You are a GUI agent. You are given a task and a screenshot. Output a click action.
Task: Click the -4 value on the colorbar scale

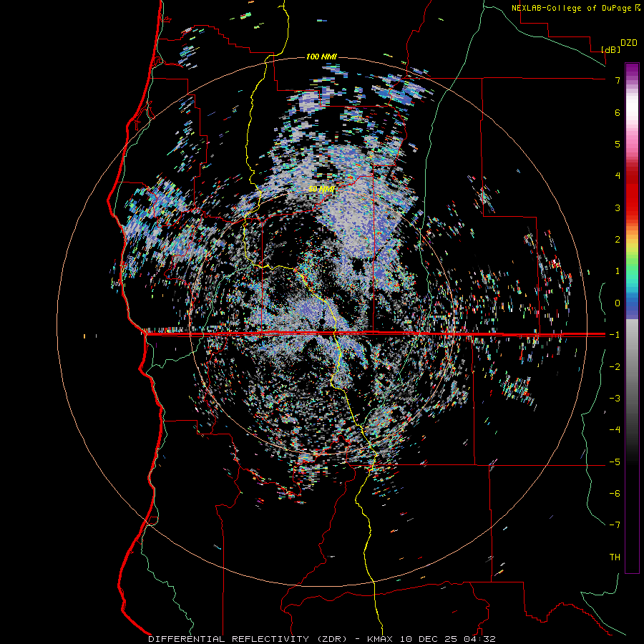pyautogui.click(x=615, y=430)
